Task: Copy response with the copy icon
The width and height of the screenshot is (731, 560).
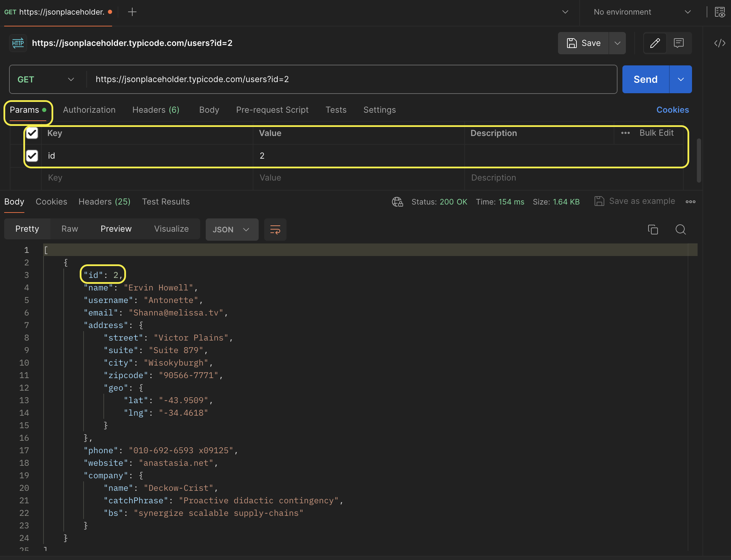Action: pos(653,230)
